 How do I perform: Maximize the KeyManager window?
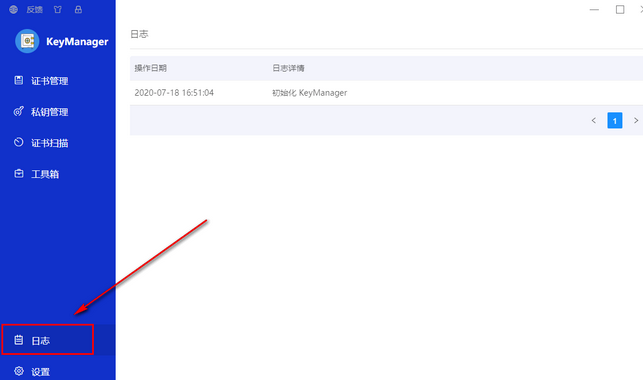pyautogui.click(x=620, y=9)
